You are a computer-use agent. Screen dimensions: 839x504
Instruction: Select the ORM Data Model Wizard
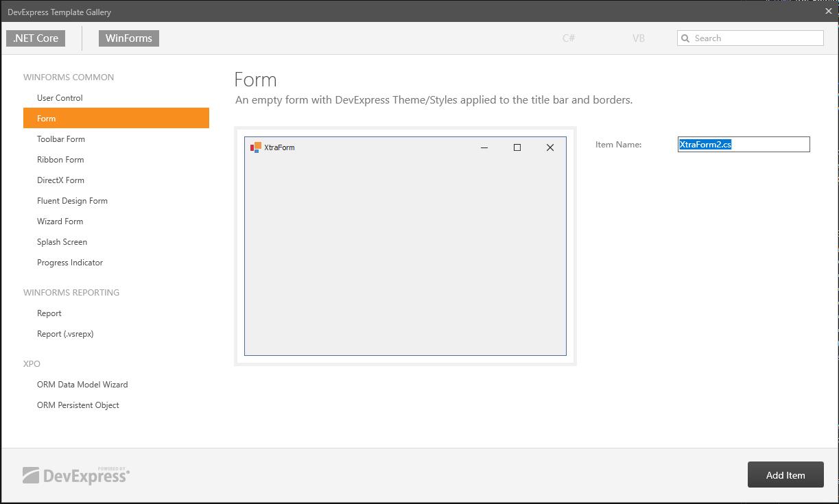pos(82,384)
